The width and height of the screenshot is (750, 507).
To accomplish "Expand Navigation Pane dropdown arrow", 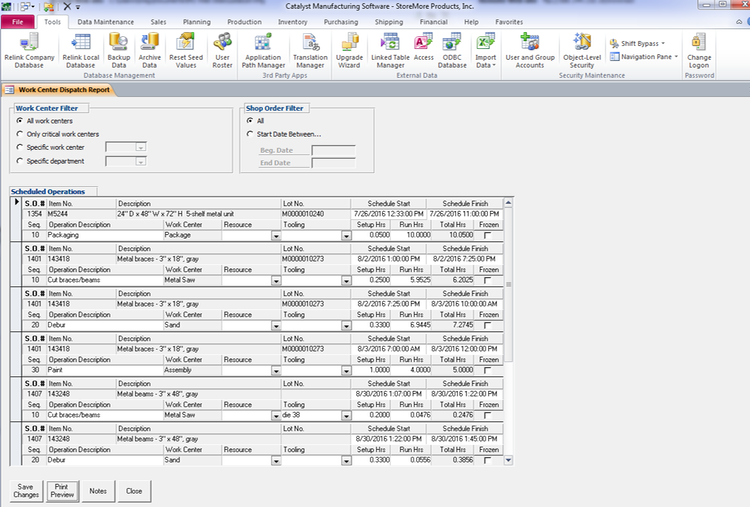I will 676,56.
